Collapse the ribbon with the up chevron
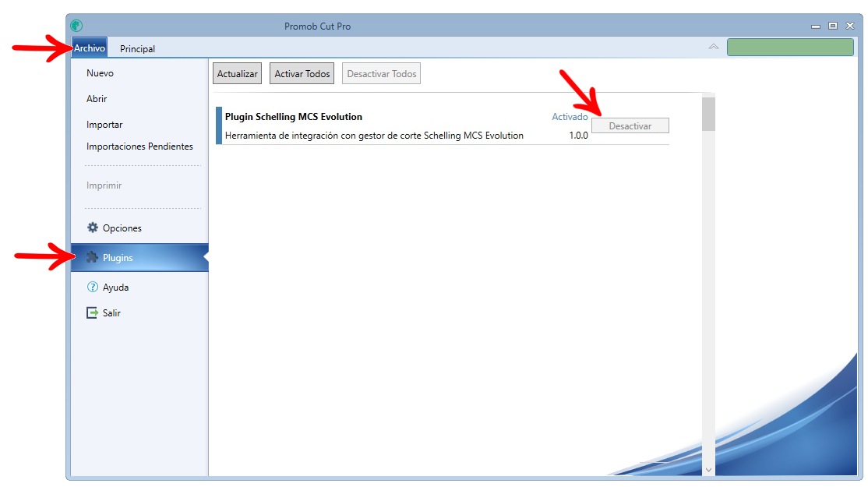This screenshot has width=868, height=487. tap(714, 47)
